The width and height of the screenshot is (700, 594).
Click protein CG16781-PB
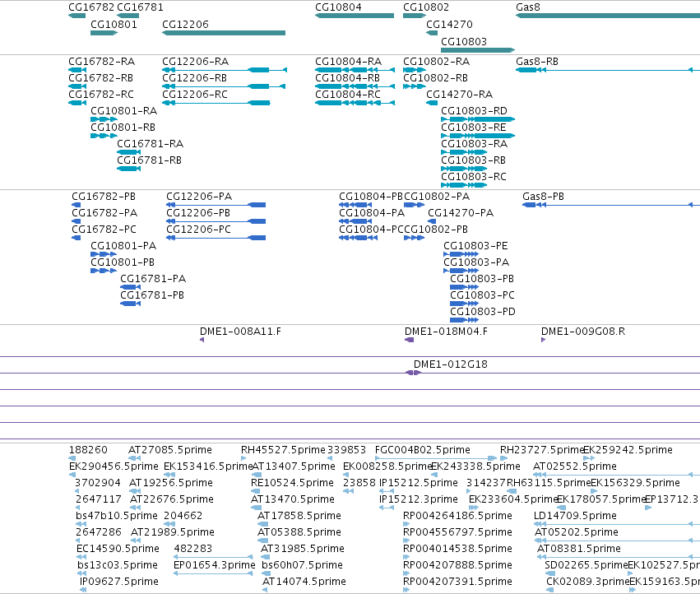[x=130, y=304]
